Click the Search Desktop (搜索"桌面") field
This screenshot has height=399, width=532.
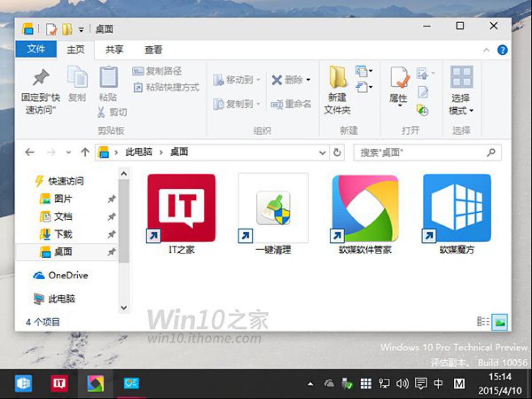tap(427, 153)
